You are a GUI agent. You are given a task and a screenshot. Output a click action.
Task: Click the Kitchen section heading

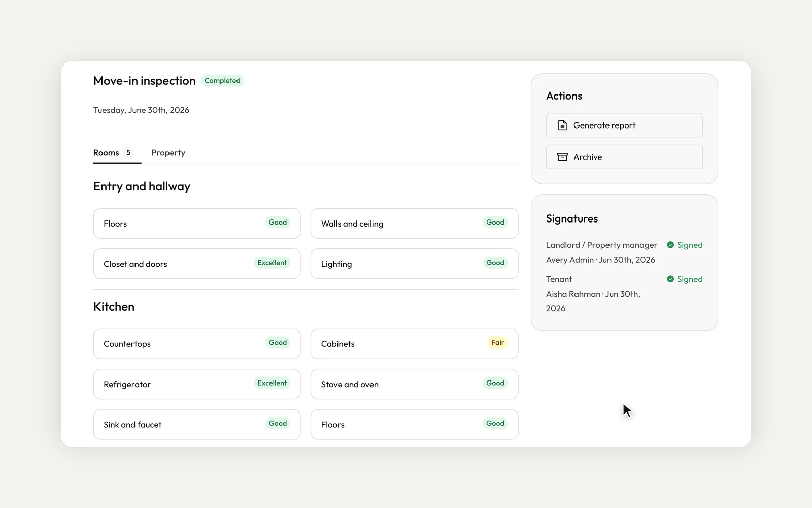[x=114, y=307]
